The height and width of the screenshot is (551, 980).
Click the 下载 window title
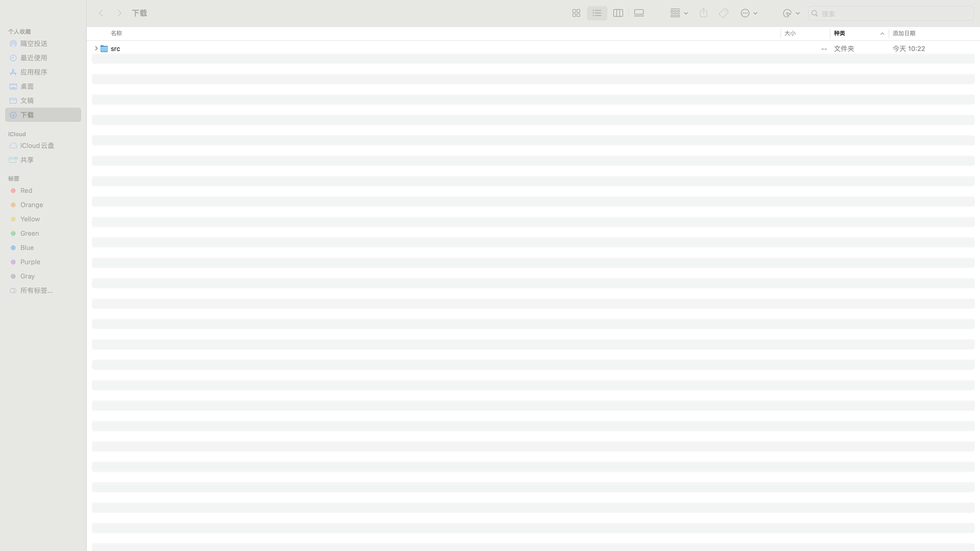click(x=139, y=13)
